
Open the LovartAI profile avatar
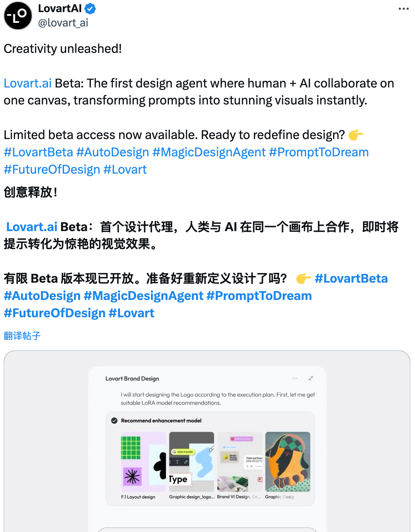[18, 16]
